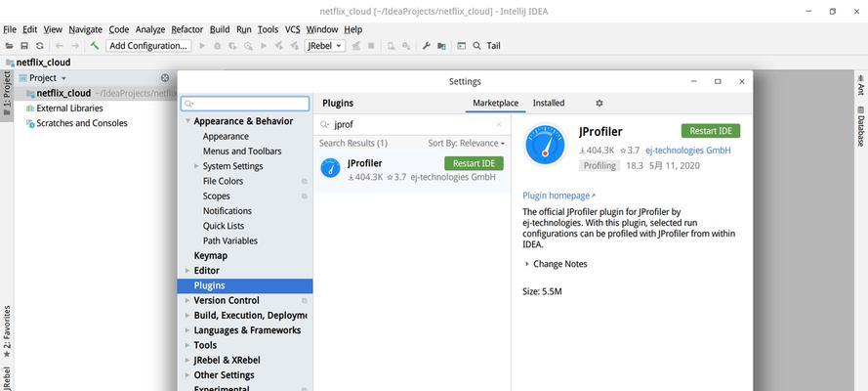The width and height of the screenshot is (868, 391).
Task: Switch to the Installed plugins tab
Action: pyautogui.click(x=549, y=103)
